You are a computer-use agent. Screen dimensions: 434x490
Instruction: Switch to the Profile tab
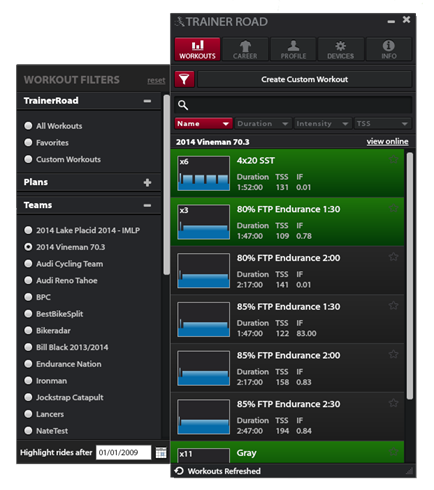[x=293, y=49]
